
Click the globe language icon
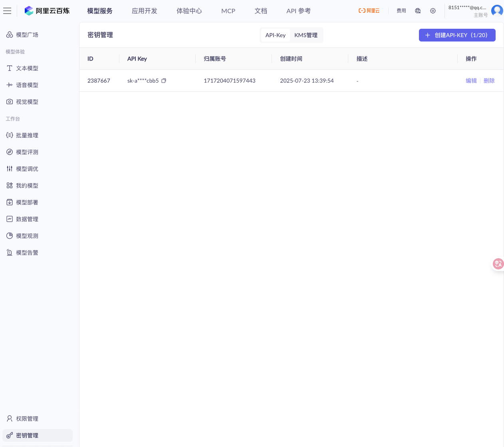click(417, 11)
